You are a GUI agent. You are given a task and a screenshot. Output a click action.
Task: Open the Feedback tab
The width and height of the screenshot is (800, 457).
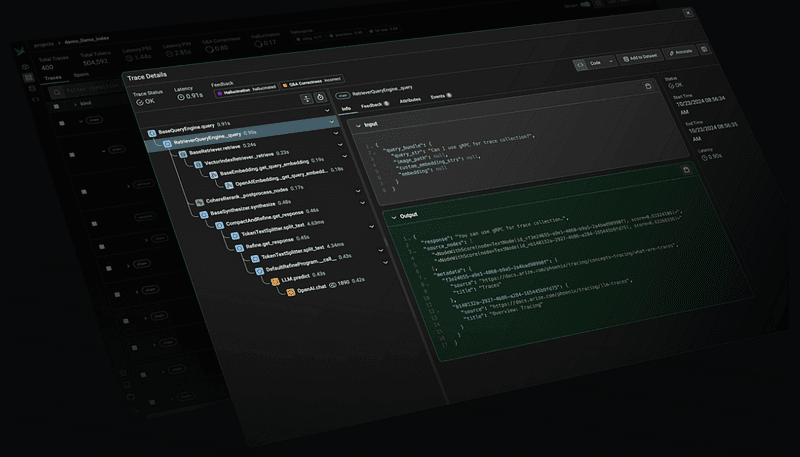click(371, 103)
